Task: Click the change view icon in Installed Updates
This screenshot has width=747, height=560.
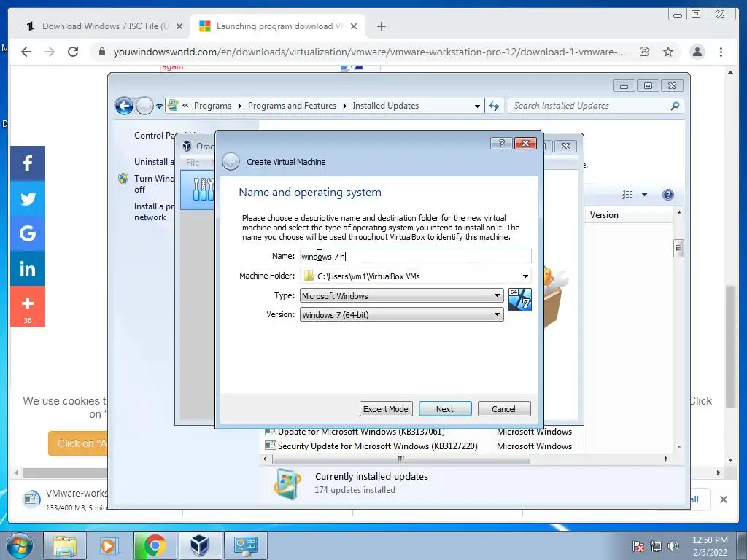Action: 627,194
